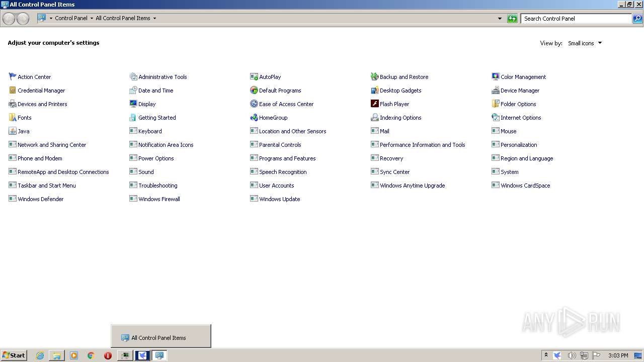The width and height of the screenshot is (644, 362).
Task: Open Administrative Tools icon
Action: point(133,76)
